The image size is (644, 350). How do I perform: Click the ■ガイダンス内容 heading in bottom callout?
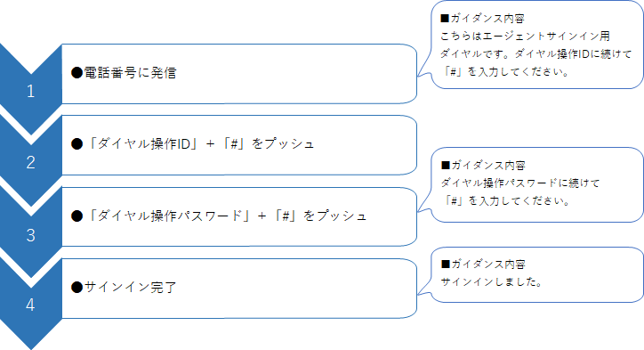483,264
